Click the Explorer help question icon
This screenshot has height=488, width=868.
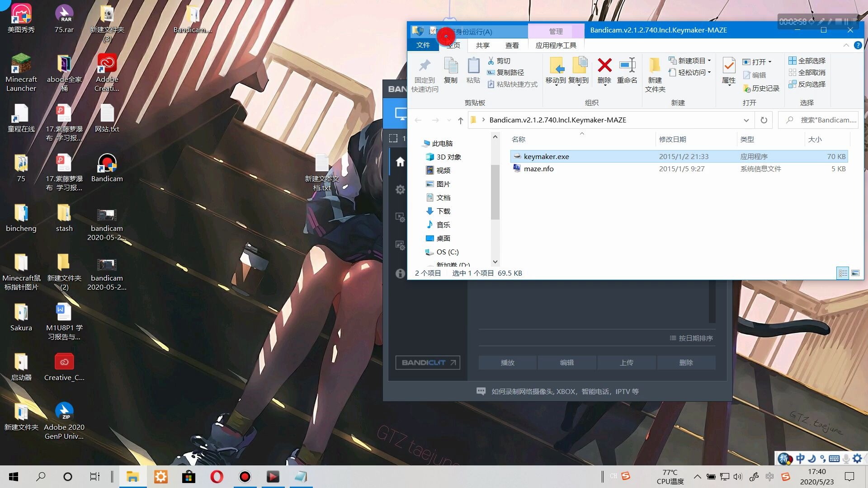coord(858,45)
